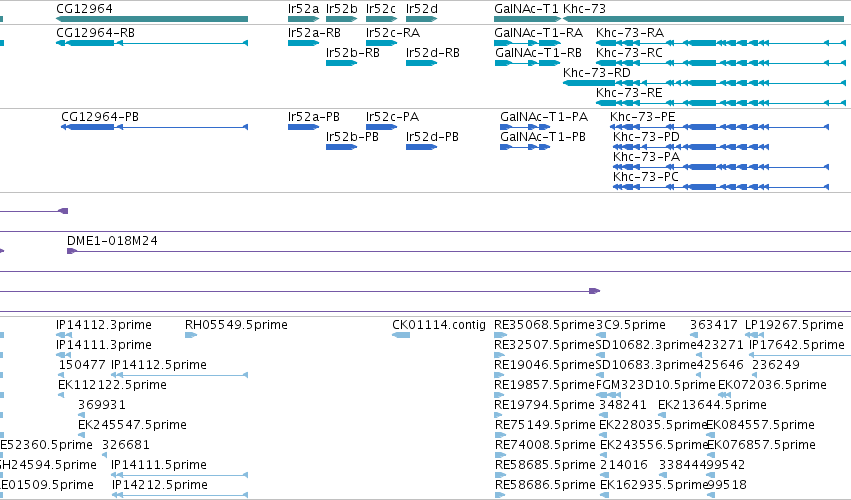
Task: Click protein Khc-73-PC
Action: tap(646, 177)
